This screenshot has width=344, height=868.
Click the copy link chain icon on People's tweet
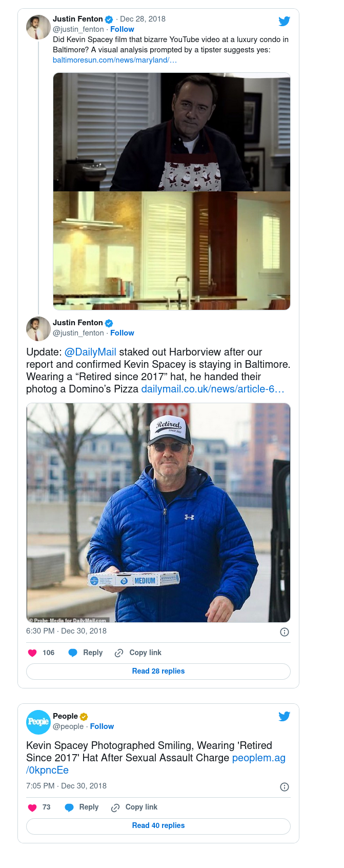115,807
